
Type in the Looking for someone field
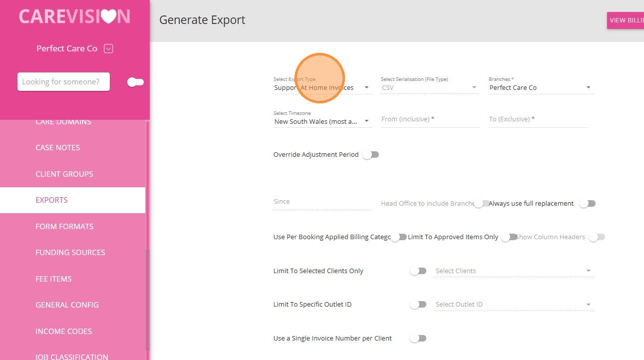point(63,82)
